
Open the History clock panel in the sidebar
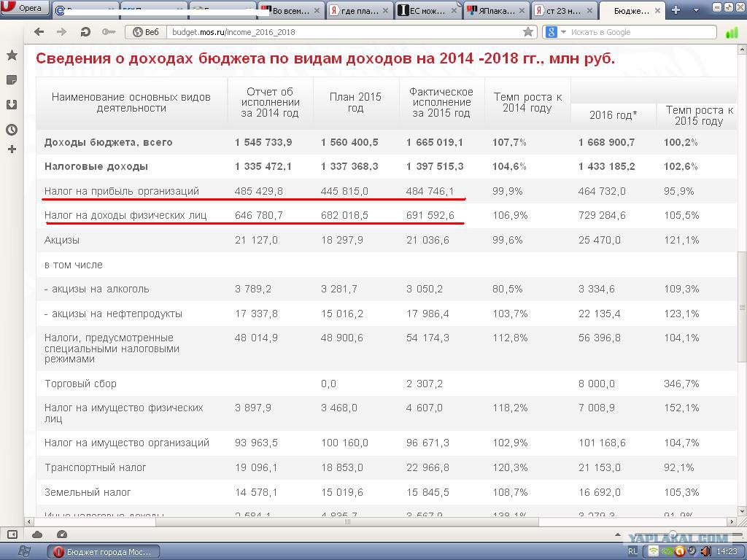(x=12, y=130)
